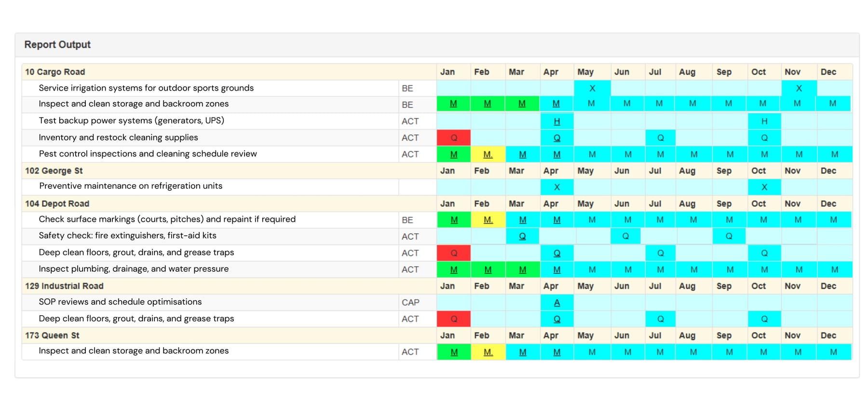Click 'Safety check: fire extinguishers, first-aid kits'
868x402 pixels.
click(128, 236)
